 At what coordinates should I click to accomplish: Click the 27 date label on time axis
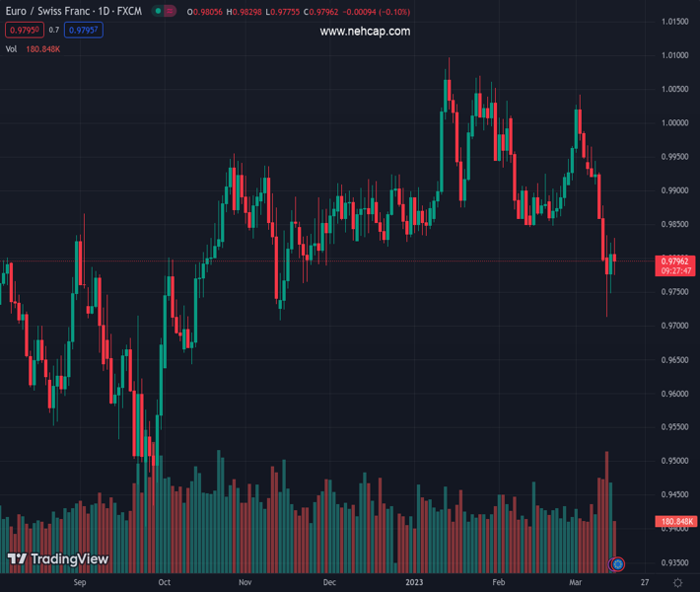point(644,583)
